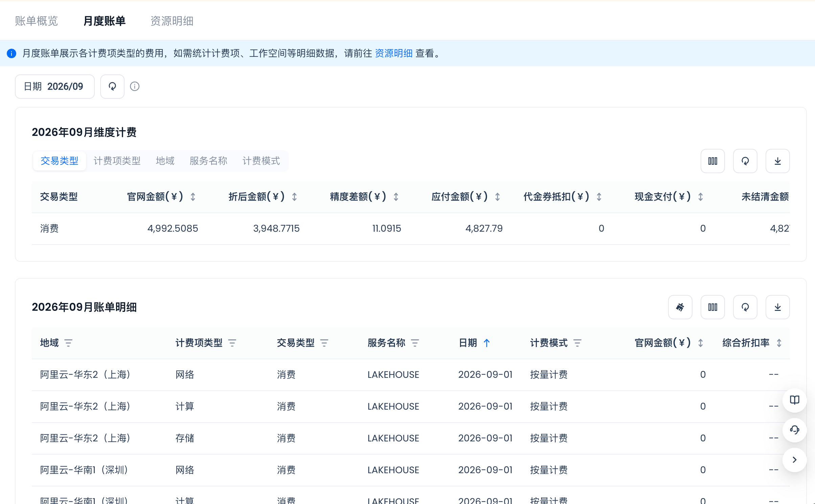Expand the floating side panel chevron
This screenshot has height=504, width=815.
coord(795,460)
